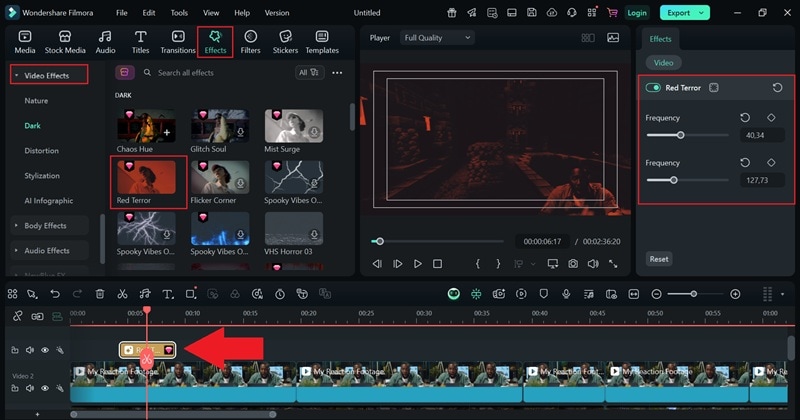Click the Search all effects field
This screenshot has height=420, width=800.
click(x=214, y=73)
